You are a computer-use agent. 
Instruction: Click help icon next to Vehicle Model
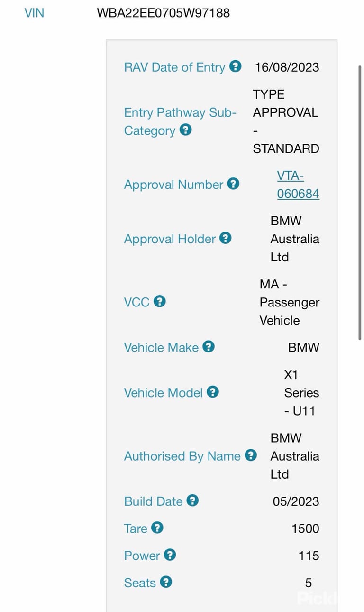click(213, 392)
